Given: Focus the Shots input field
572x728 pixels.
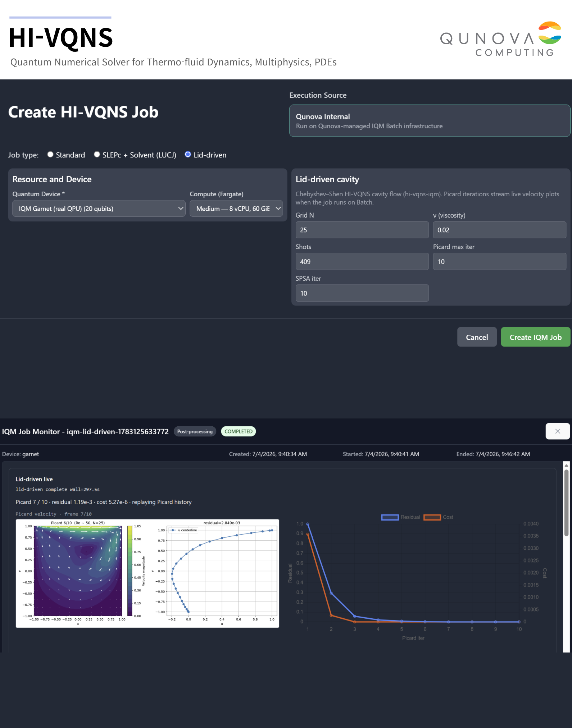Looking at the screenshot, I should 362,261.
